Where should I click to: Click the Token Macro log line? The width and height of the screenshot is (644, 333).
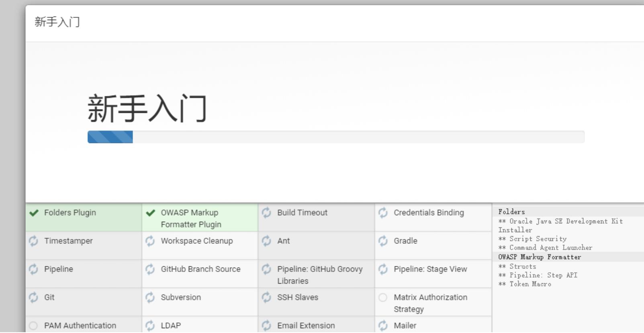tap(525, 284)
